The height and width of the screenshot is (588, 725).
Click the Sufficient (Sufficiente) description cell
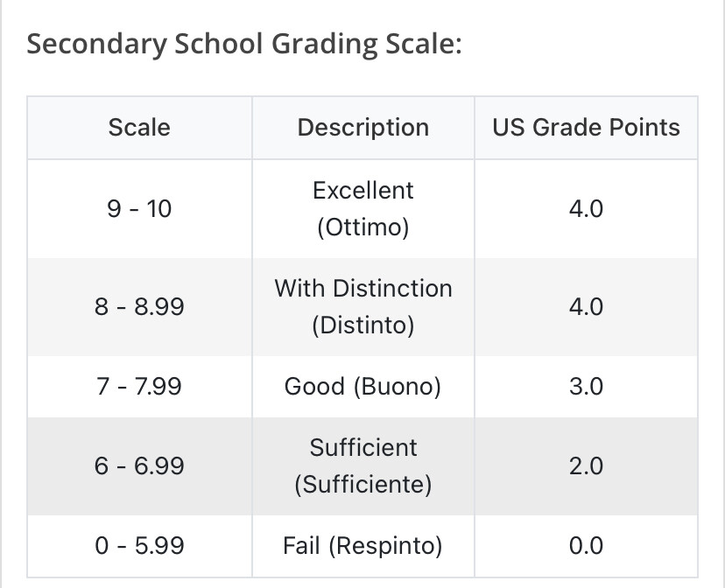(x=363, y=466)
